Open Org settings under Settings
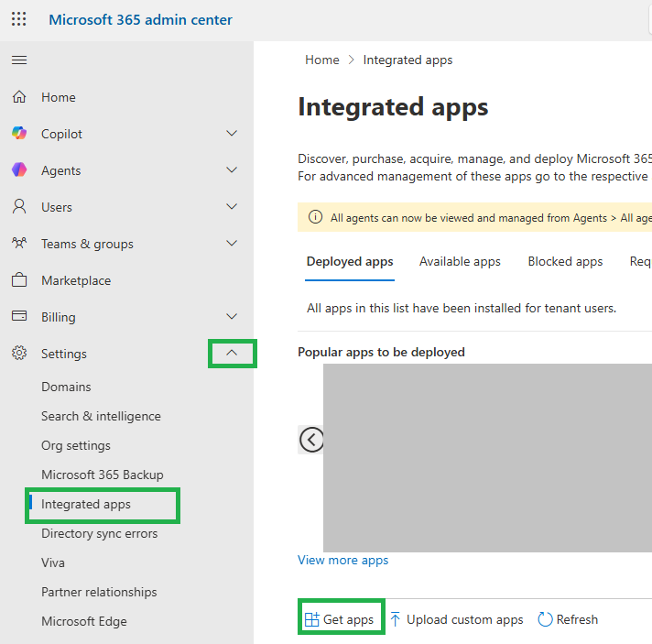The height and width of the screenshot is (644, 652). 76,445
